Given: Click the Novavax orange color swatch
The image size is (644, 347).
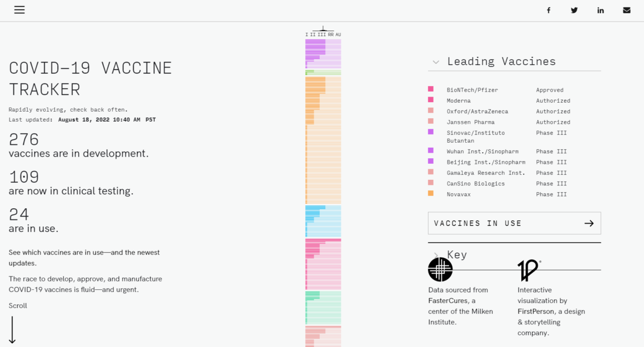Looking at the screenshot, I should [431, 193].
